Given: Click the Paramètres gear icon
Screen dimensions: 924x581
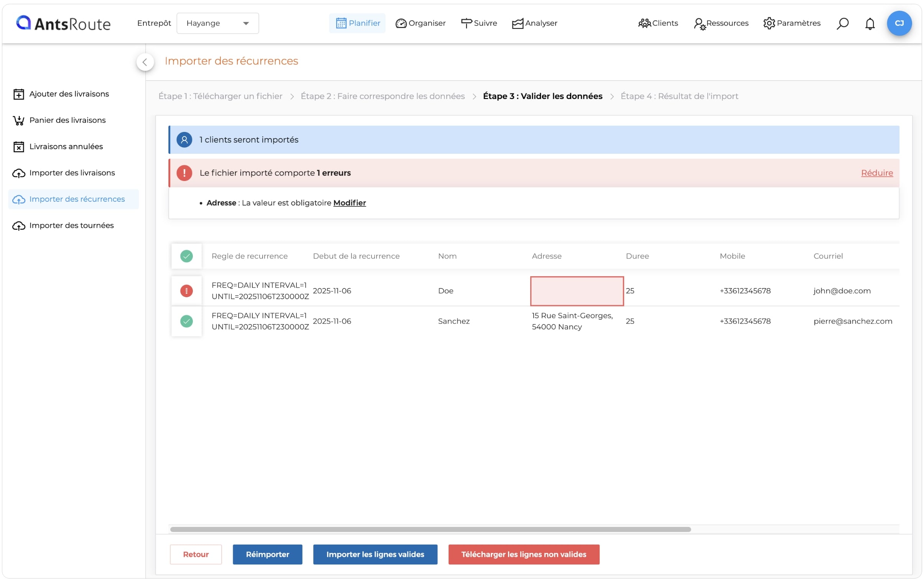Looking at the screenshot, I should coord(769,23).
